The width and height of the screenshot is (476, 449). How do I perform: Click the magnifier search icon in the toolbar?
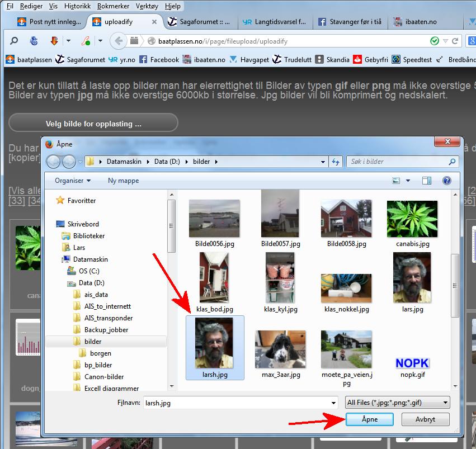point(14,41)
